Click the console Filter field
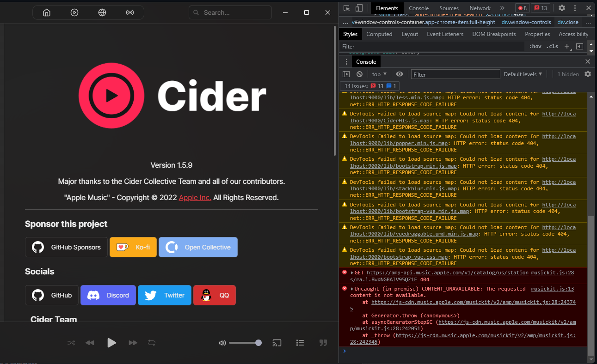The image size is (597, 364). tap(455, 74)
